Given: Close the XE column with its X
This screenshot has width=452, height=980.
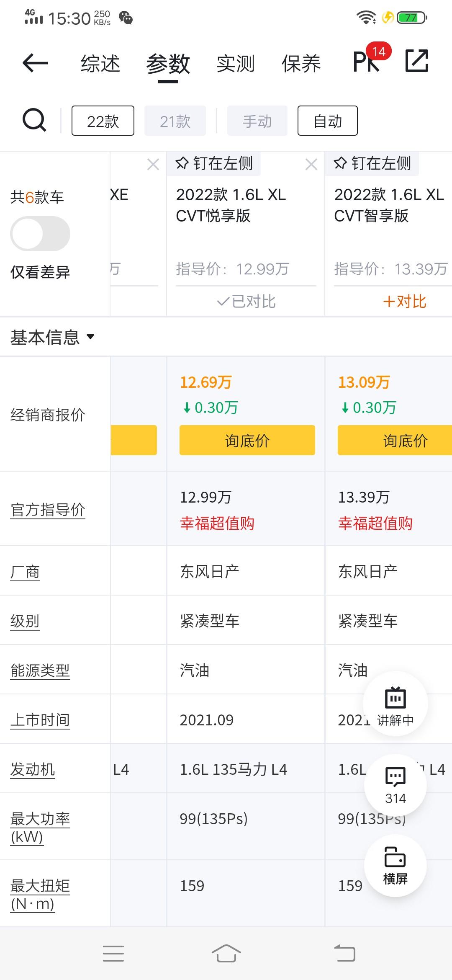Looking at the screenshot, I should coord(153,164).
